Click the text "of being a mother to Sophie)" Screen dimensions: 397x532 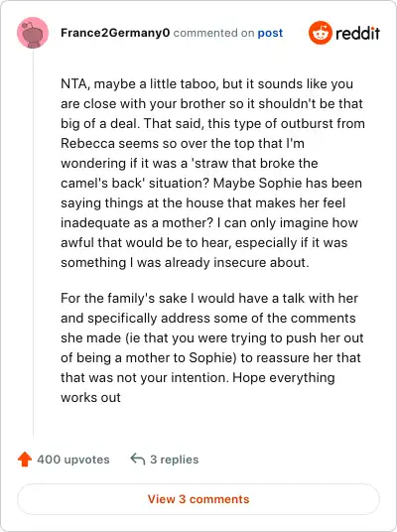(x=149, y=358)
